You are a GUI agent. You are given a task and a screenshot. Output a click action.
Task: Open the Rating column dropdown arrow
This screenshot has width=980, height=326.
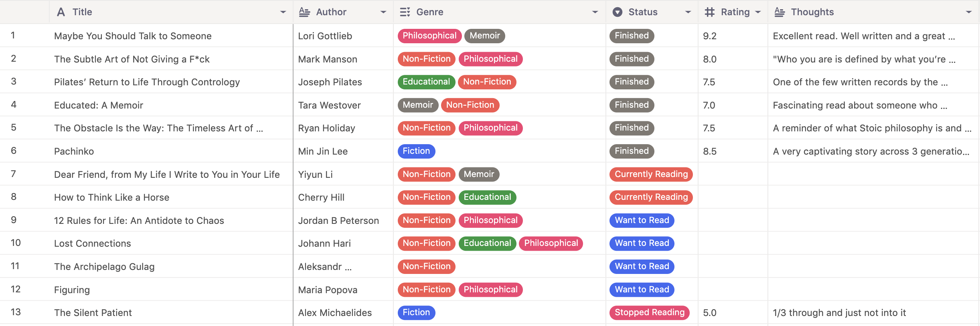point(758,12)
